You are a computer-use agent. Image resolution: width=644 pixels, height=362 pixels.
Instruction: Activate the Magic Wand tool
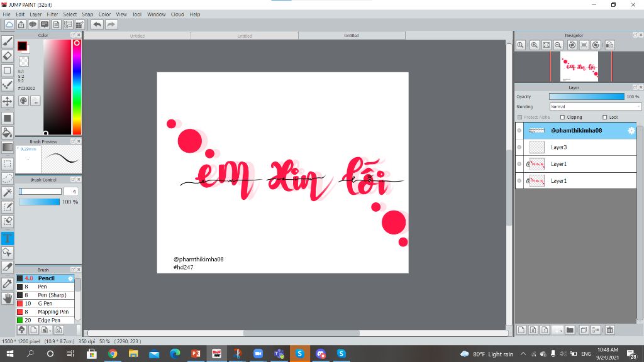pyautogui.click(x=8, y=192)
